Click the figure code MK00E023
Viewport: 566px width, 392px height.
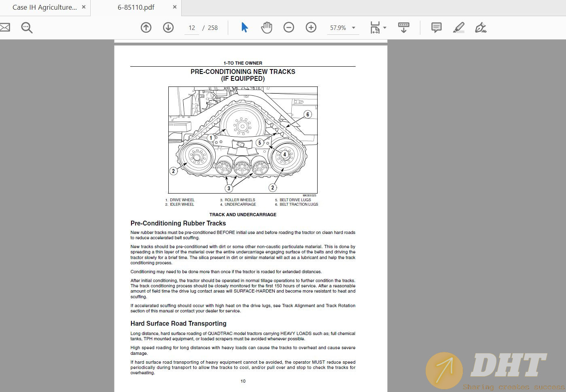point(309,196)
